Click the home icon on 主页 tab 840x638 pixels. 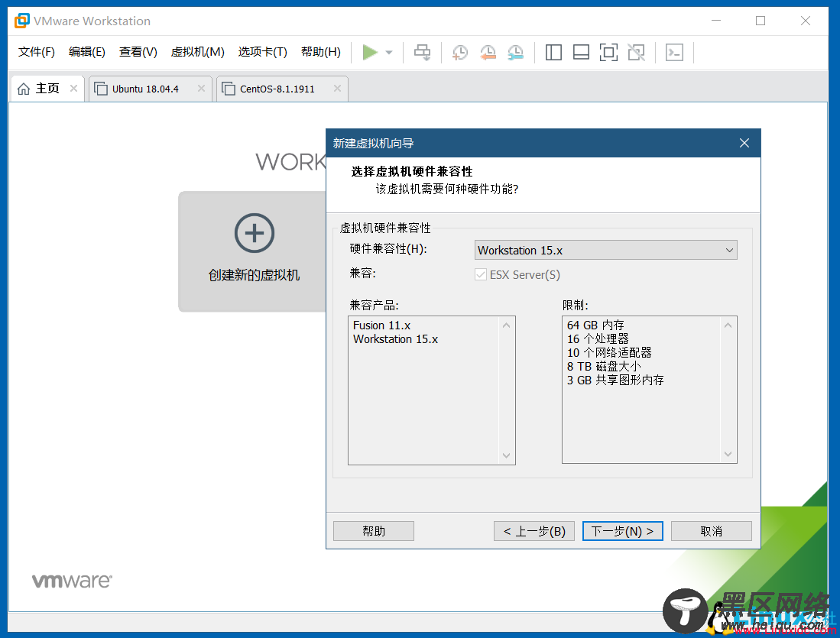click(x=24, y=89)
